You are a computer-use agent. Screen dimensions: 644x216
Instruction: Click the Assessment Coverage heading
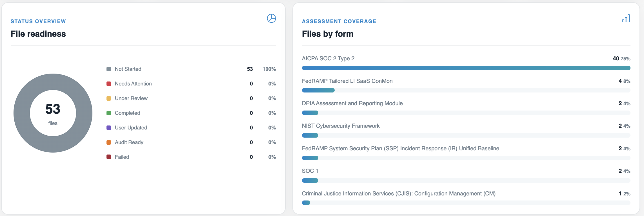pyautogui.click(x=339, y=21)
